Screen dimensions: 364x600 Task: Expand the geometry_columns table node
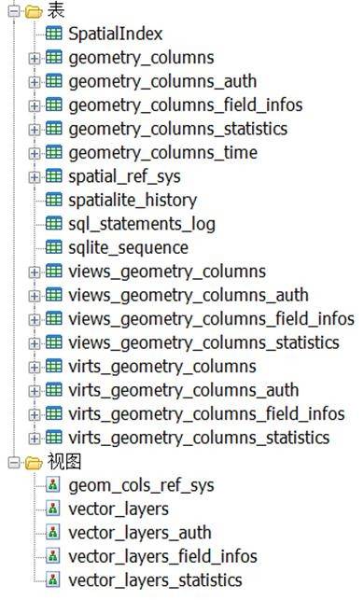tap(34, 59)
